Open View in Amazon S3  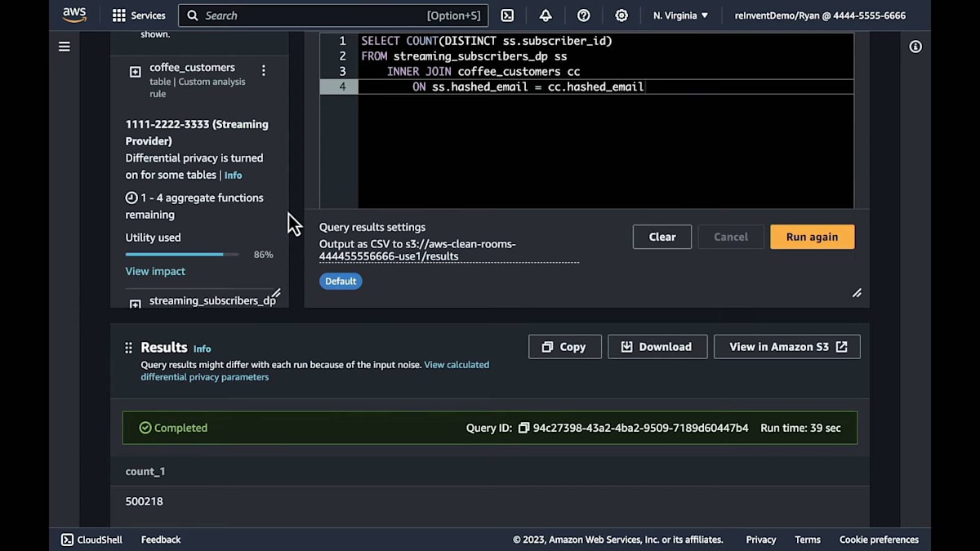(x=787, y=347)
